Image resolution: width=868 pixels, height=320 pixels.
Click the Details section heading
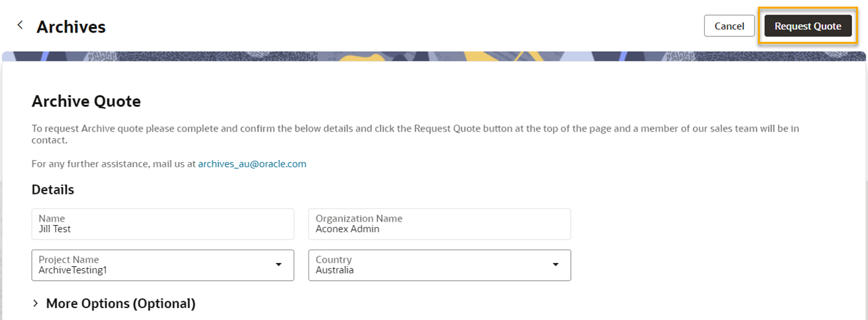coord(53,189)
